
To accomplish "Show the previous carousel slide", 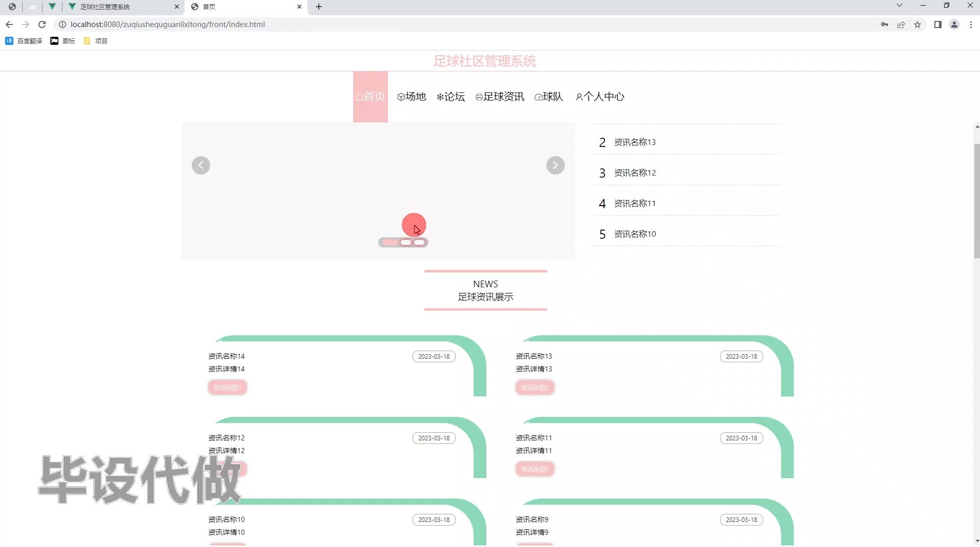I will 201,165.
